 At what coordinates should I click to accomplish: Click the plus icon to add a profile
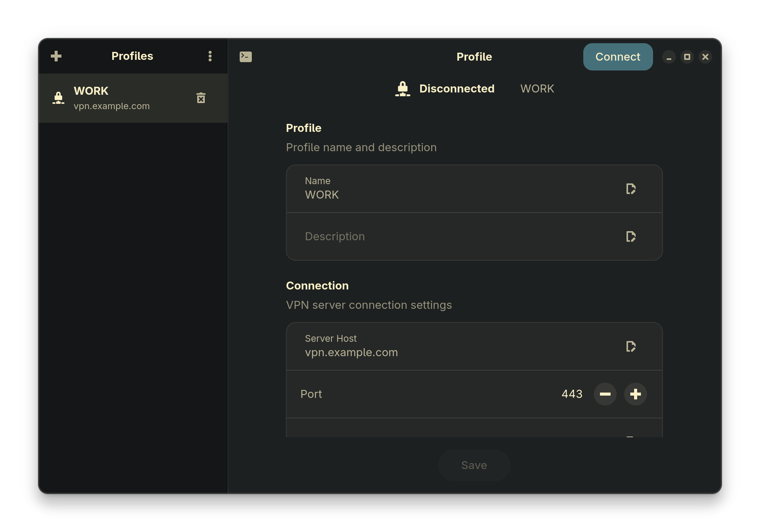click(x=56, y=56)
